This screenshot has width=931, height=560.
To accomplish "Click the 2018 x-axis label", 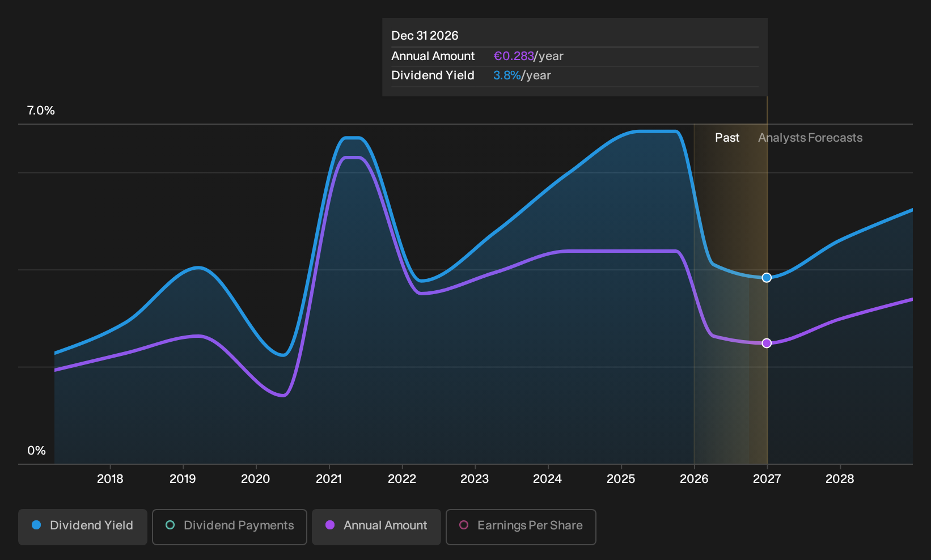I will pyautogui.click(x=110, y=479).
